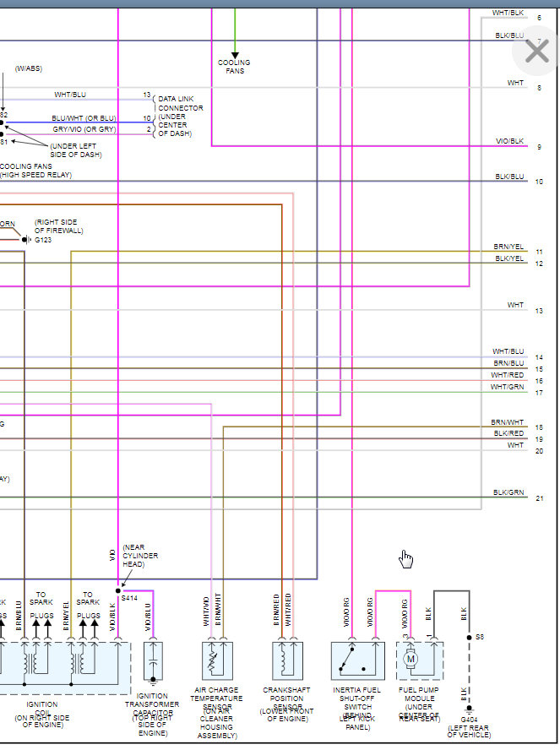Click the ignition coil component box
Viewport: 560px width, 750px height.
click(x=64, y=668)
